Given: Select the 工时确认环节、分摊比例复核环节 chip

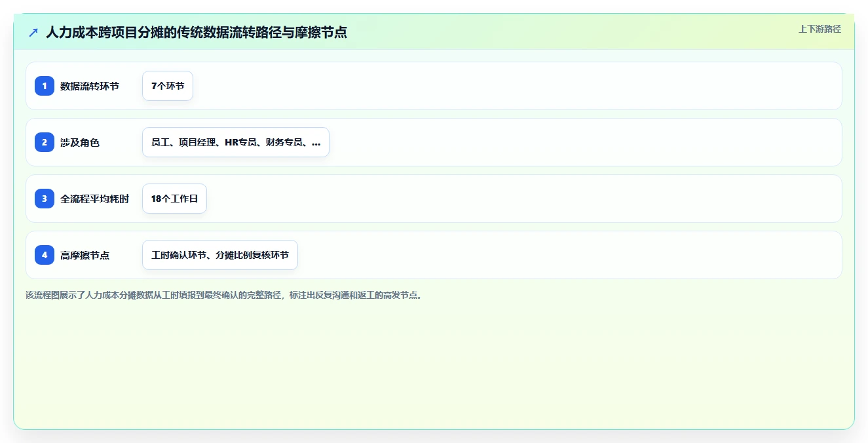Looking at the screenshot, I should 220,255.
